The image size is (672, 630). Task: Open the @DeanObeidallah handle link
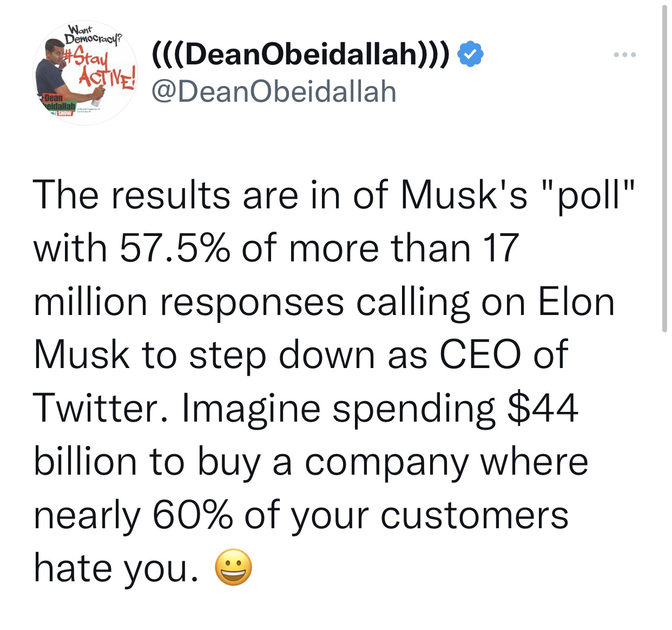(274, 91)
